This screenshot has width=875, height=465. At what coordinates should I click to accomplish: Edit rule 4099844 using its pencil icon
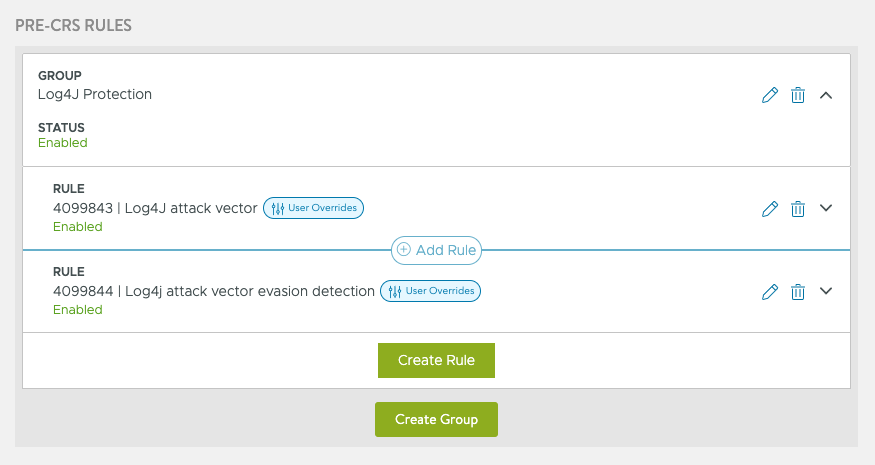(x=770, y=292)
